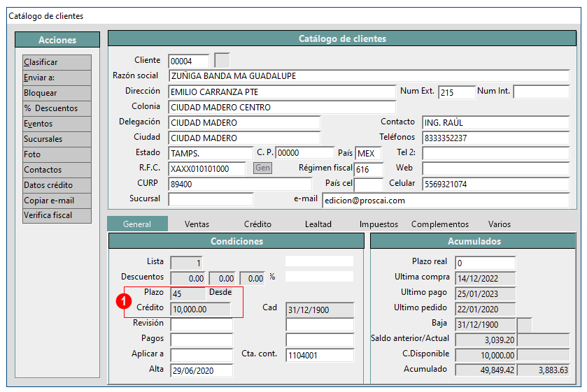The image size is (587, 392).
Task: Open the Lealtad tab
Action: coord(318,224)
